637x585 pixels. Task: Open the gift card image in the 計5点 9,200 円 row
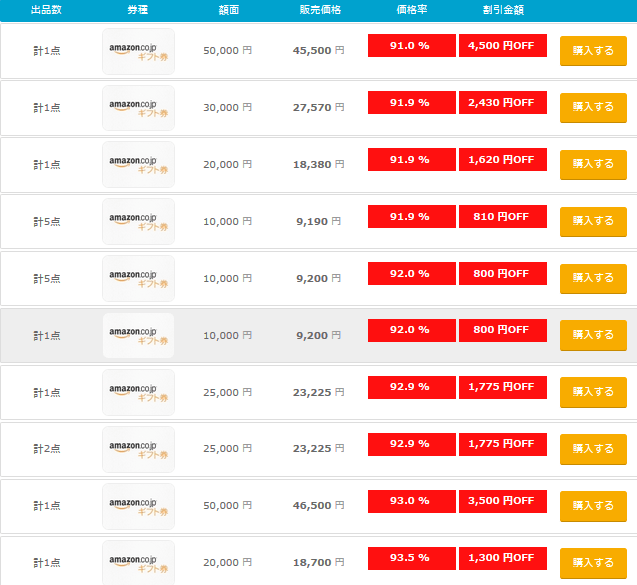click(x=139, y=278)
